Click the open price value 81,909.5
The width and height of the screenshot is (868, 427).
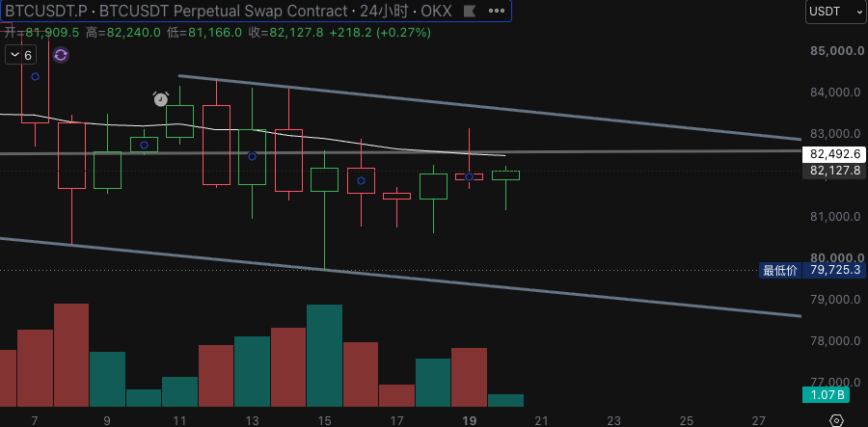[x=51, y=33]
